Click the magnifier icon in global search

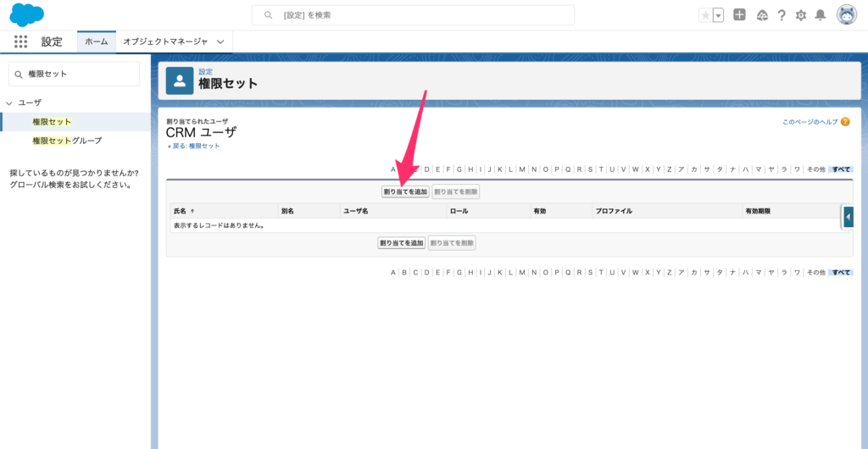point(269,15)
